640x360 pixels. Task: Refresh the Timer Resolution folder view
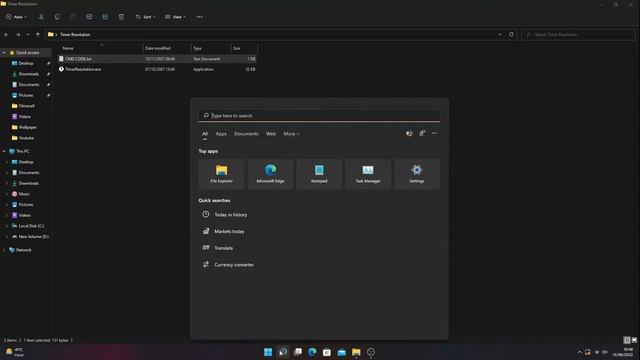511,34
